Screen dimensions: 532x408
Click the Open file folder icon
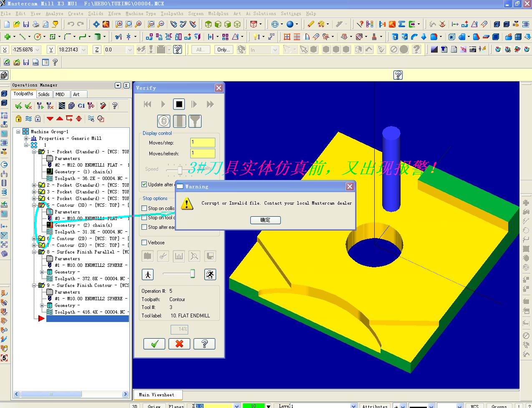tap(17, 24)
